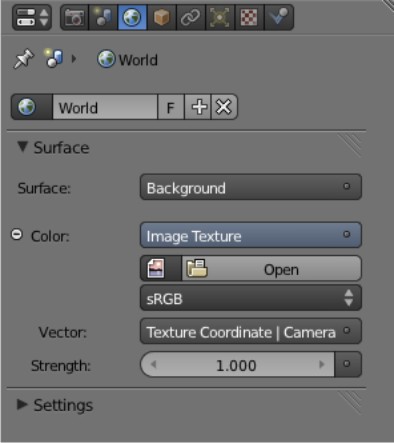The width and height of the screenshot is (394, 443).
Task: Open the Object Constraints tab
Action: point(191,18)
